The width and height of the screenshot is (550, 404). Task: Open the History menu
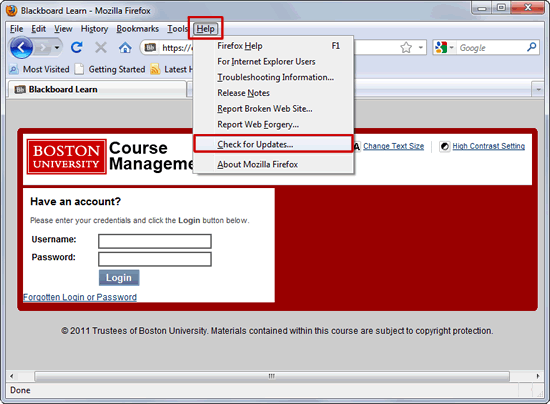pyautogui.click(x=94, y=29)
